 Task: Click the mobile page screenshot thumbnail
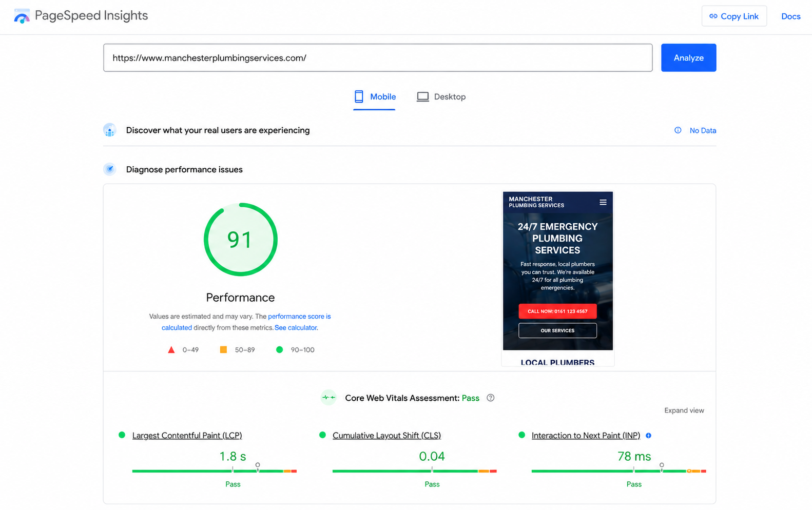pos(557,279)
